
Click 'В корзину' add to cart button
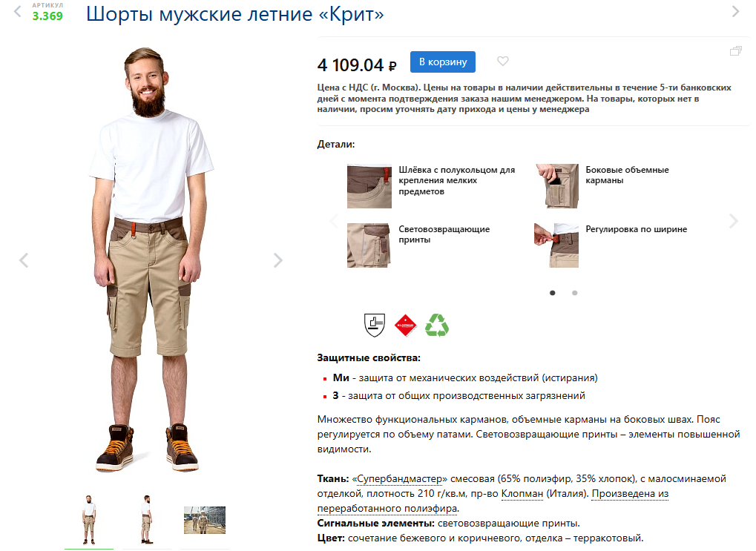pyautogui.click(x=443, y=62)
